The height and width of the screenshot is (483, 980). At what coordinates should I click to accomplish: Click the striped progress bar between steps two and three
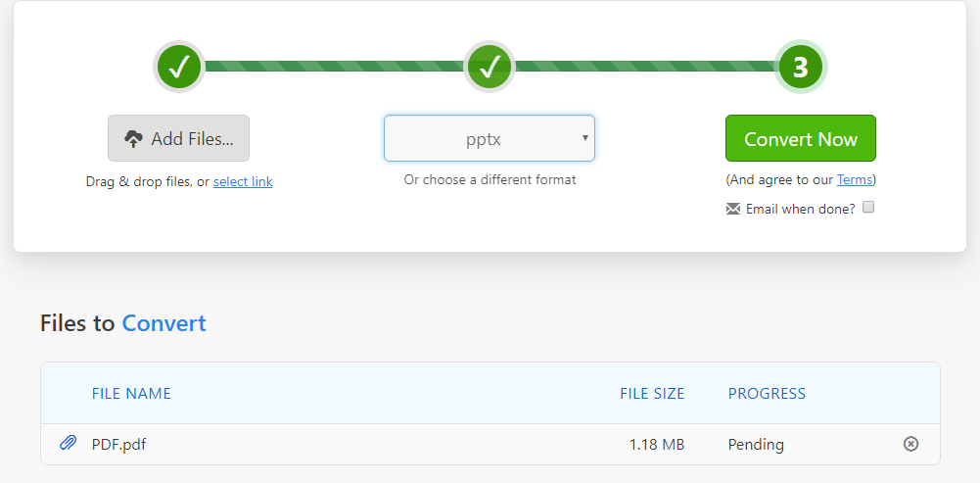645,67
